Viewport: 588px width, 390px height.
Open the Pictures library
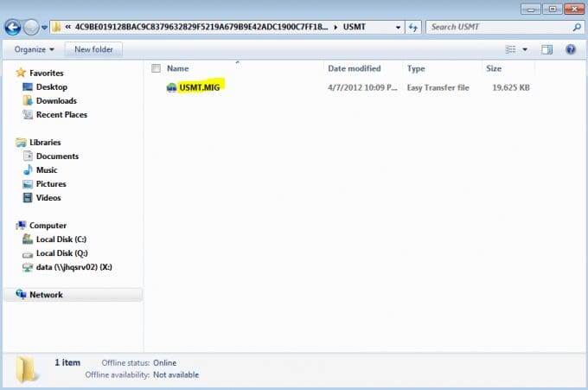51,184
